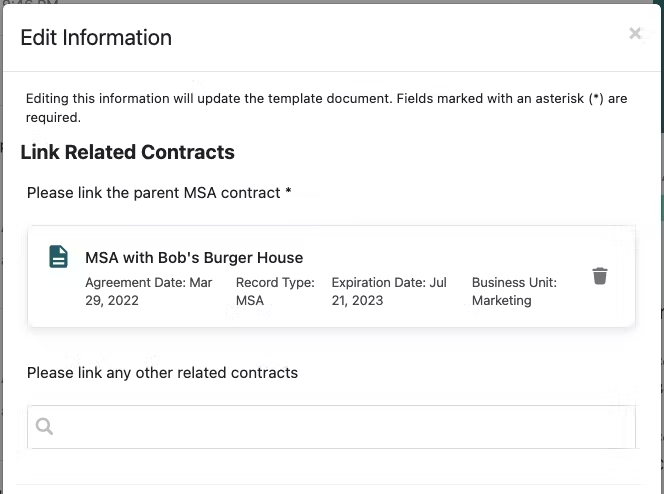Click the other related contracts label
664x494 pixels.
(x=162, y=373)
